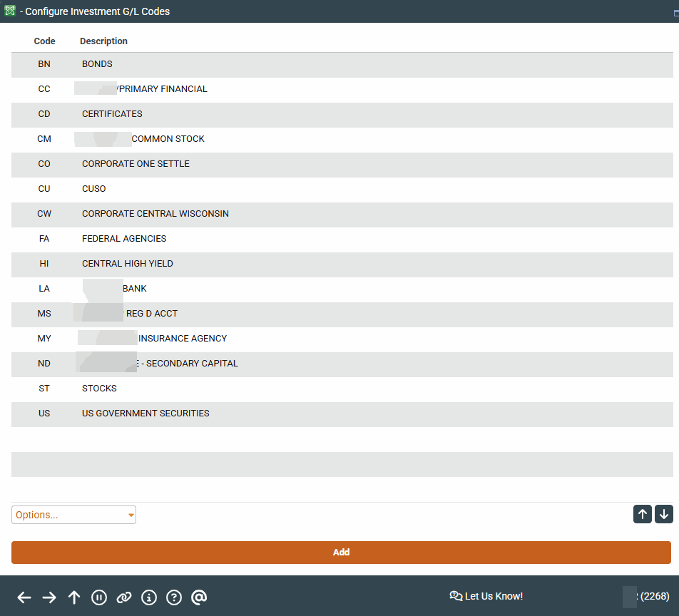This screenshot has width=679, height=616.
Task: Select the BN Bonds row
Action: 97,64
